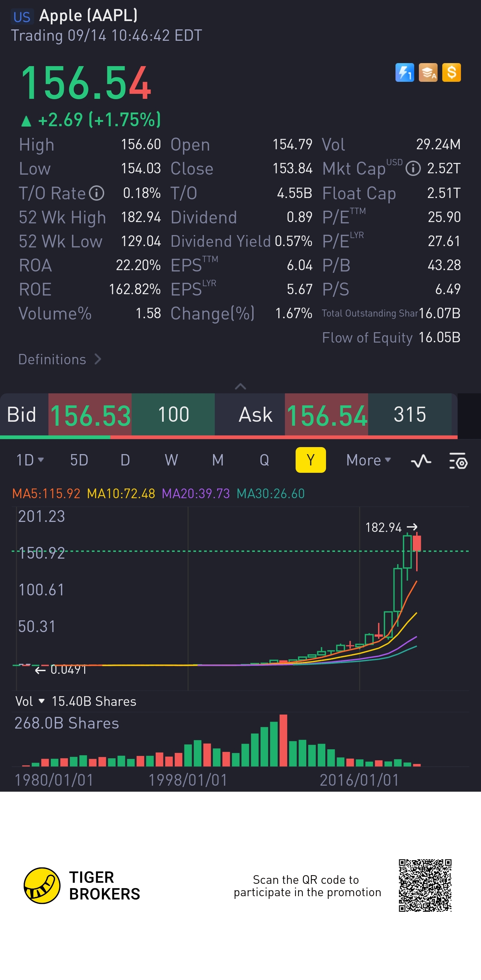Image resolution: width=481 pixels, height=980 pixels.
Task: Tap the Ask size 315
Action: click(x=410, y=414)
